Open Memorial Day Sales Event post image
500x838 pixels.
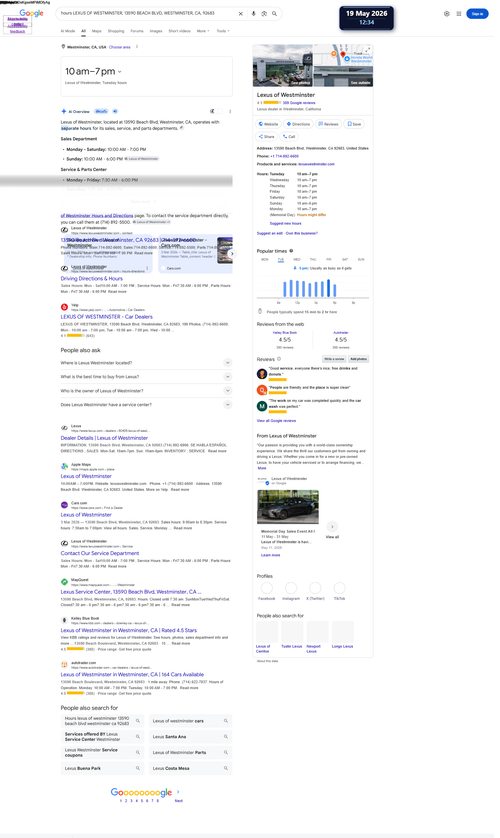click(288, 507)
